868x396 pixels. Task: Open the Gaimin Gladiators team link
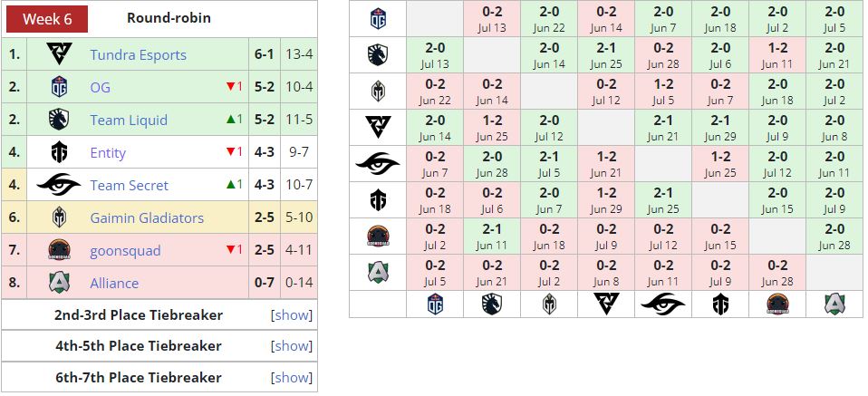(x=147, y=218)
